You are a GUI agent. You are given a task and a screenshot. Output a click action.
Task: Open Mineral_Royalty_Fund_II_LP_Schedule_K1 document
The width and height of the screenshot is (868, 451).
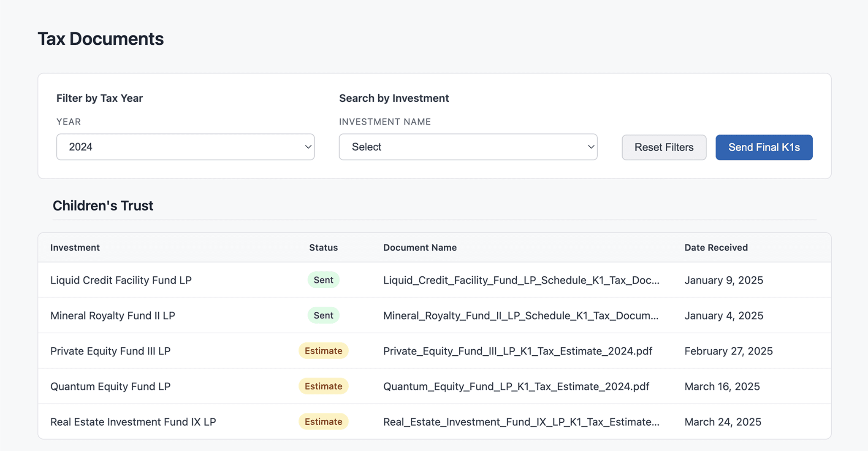(521, 316)
